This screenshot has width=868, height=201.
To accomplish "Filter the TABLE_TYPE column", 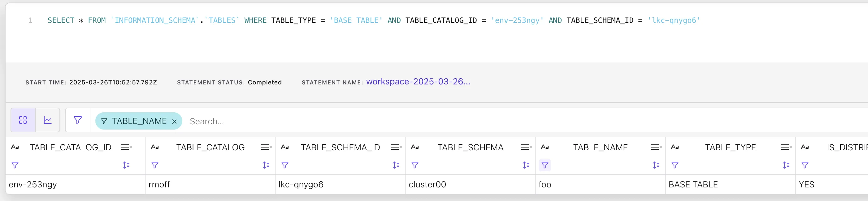I will (675, 165).
